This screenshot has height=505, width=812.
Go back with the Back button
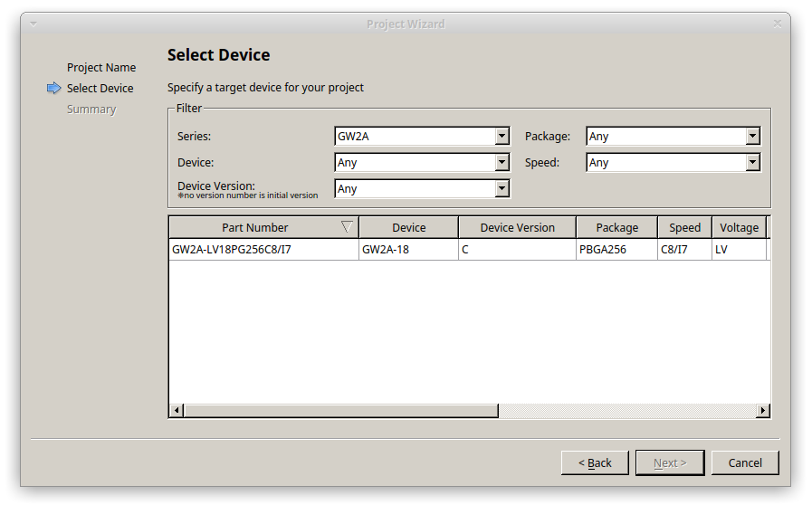[595, 462]
